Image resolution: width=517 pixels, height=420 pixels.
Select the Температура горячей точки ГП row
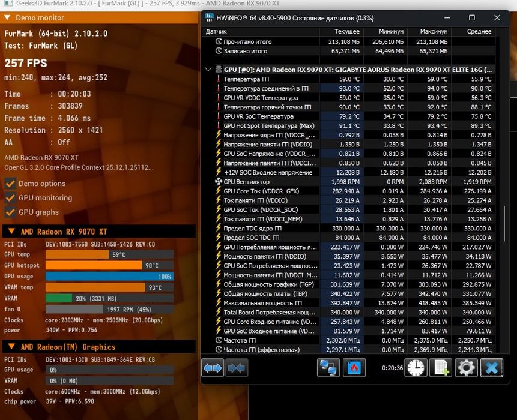(x=348, y=107)
